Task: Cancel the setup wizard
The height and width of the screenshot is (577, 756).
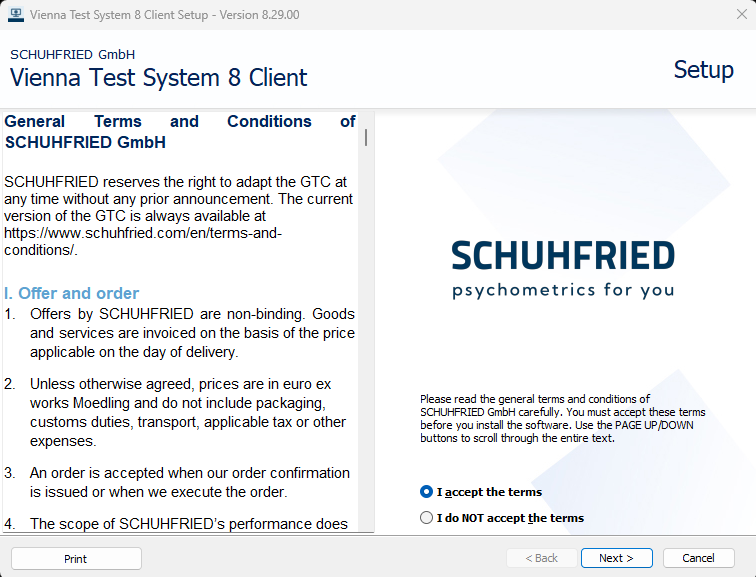Action: (x=698, y=558)
